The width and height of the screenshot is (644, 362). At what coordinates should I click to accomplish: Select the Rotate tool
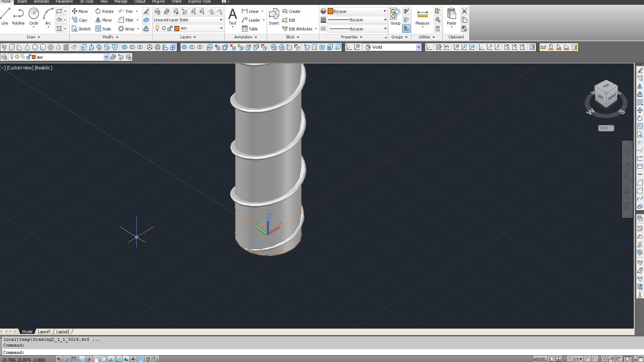[x=104, y=11]
